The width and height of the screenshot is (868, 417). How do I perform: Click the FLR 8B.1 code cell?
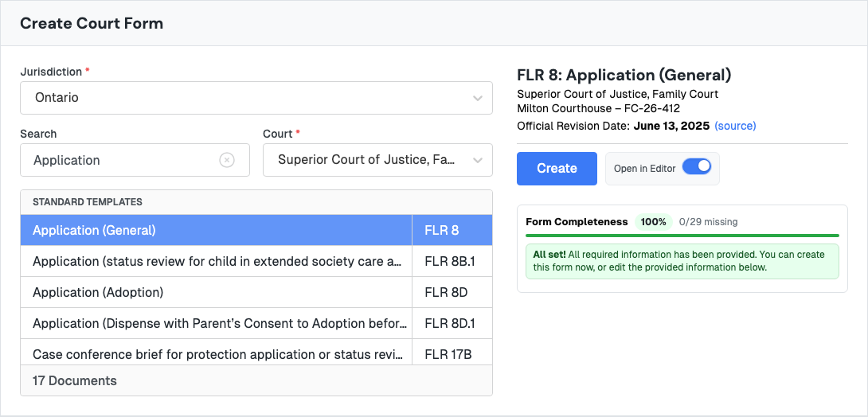[452, 261]
